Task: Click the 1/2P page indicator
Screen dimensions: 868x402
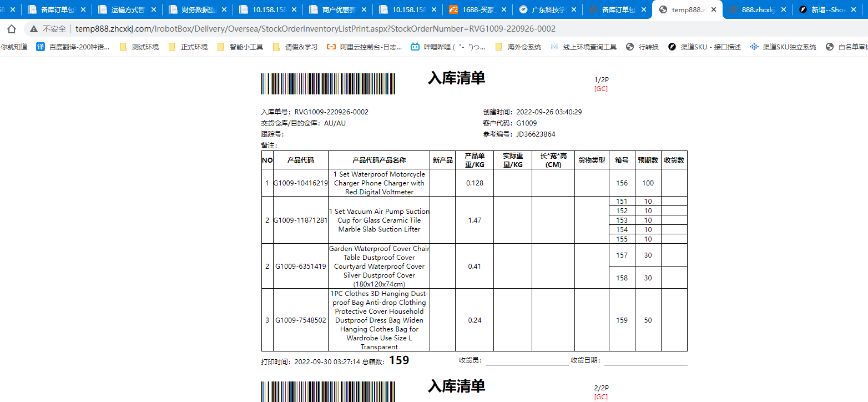Action: tap(601, 80)
